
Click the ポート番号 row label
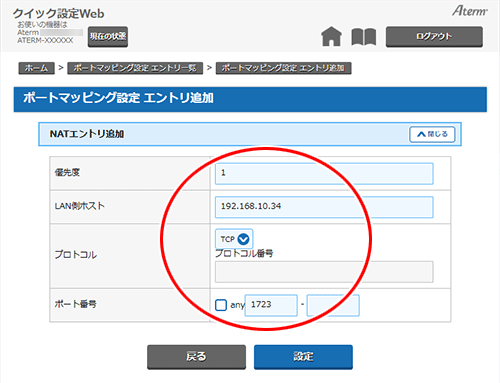click(76, 304)
